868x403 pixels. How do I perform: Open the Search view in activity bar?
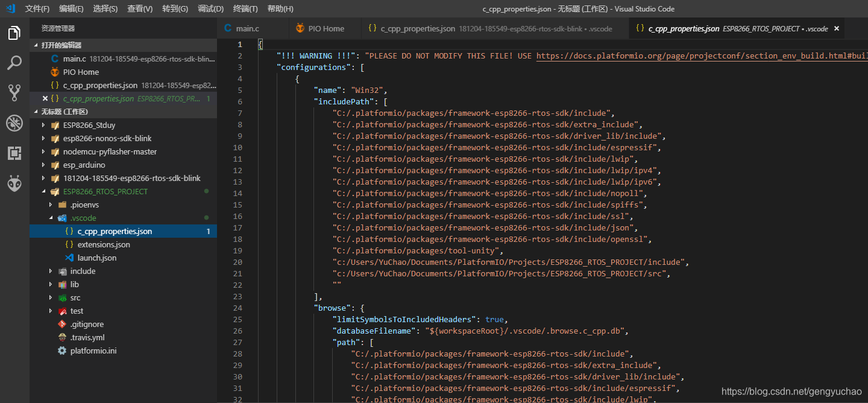[14, 63]
